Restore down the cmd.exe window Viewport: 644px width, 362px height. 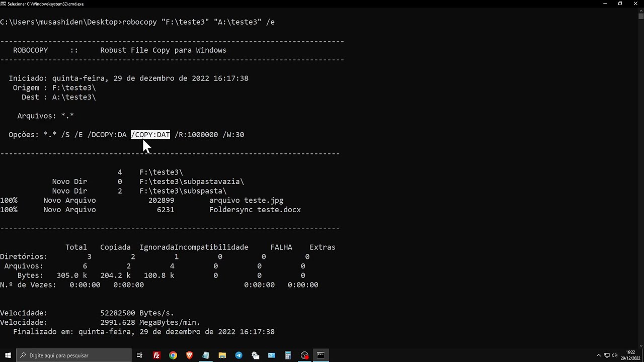(x=620, y=4)
